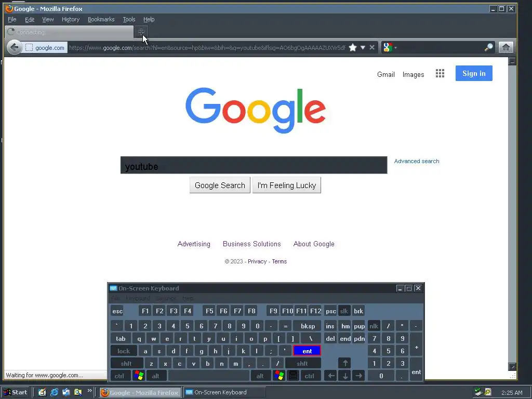Click the down arrow key
The width and height of the screenshot is (532, 399).
345,376
